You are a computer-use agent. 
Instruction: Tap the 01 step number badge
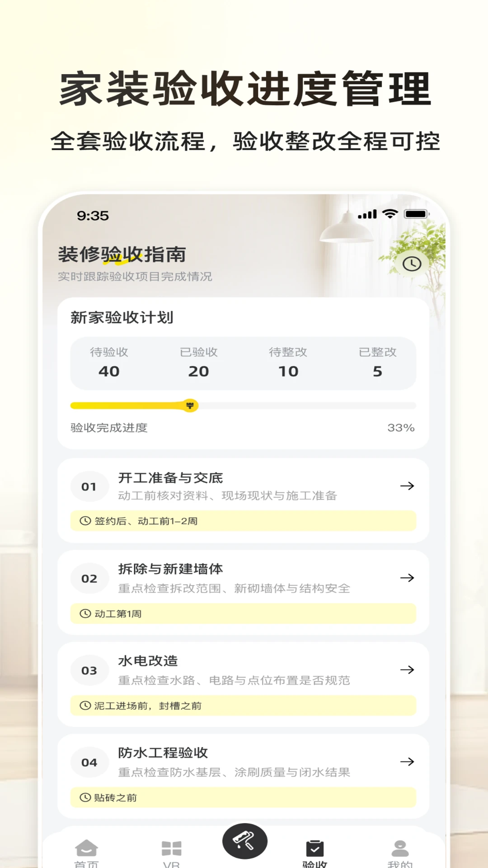coord(89,486)
